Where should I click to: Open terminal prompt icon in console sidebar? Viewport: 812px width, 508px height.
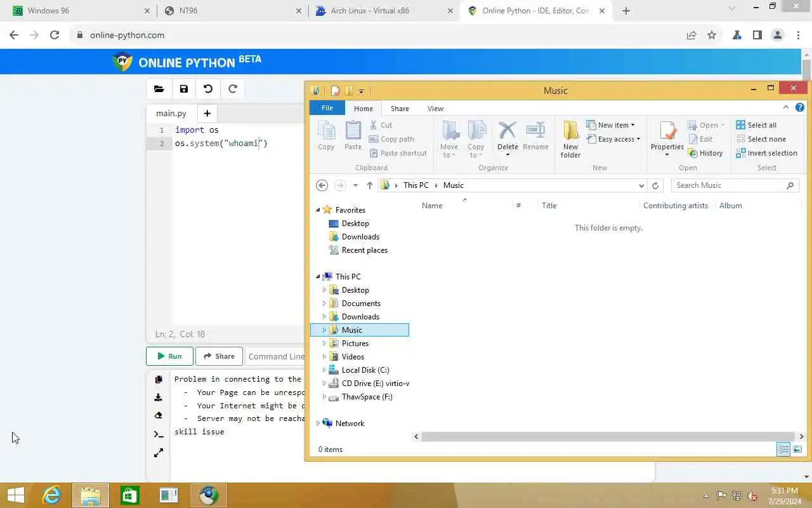(159, 434)
